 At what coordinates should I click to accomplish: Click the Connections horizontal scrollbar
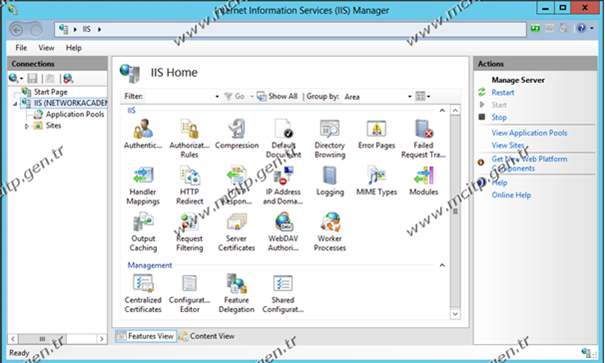pos(42,339)
